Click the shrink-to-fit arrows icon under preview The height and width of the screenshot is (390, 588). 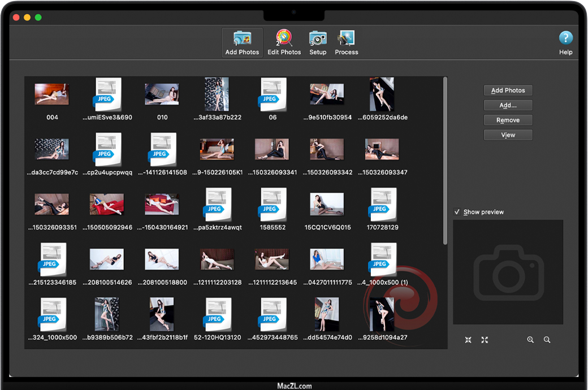pos(468,340)
